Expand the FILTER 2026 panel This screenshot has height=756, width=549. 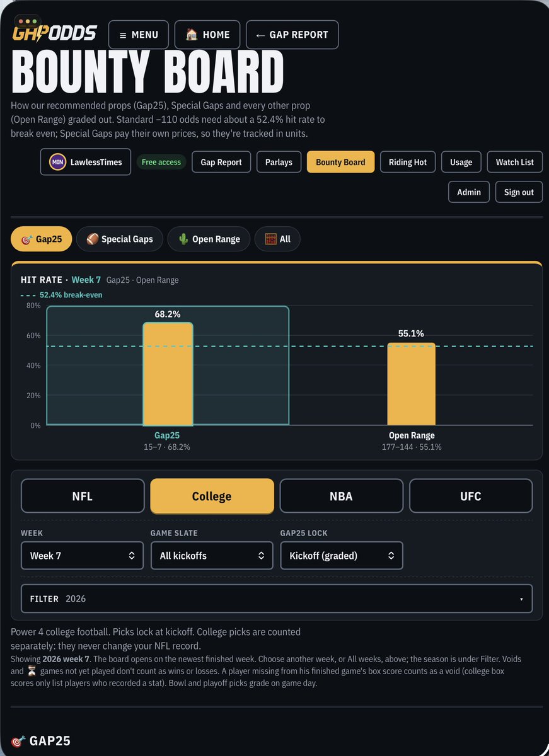pos(277,598)
